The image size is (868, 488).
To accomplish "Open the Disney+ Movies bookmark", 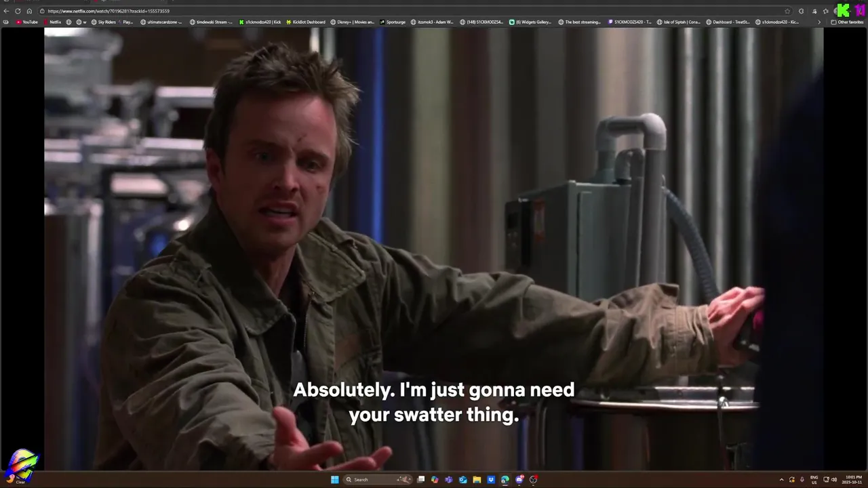I will pyautogui.click(x=353, y=22).
